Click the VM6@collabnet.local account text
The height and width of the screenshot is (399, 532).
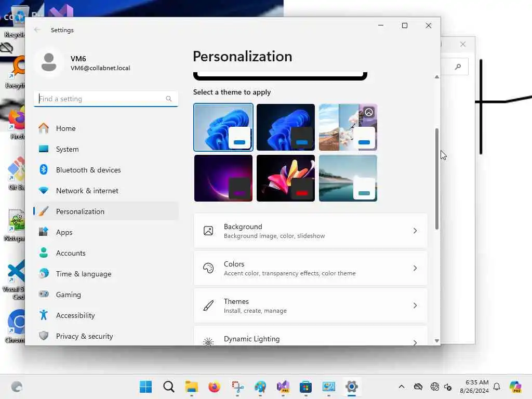(100, 68)
